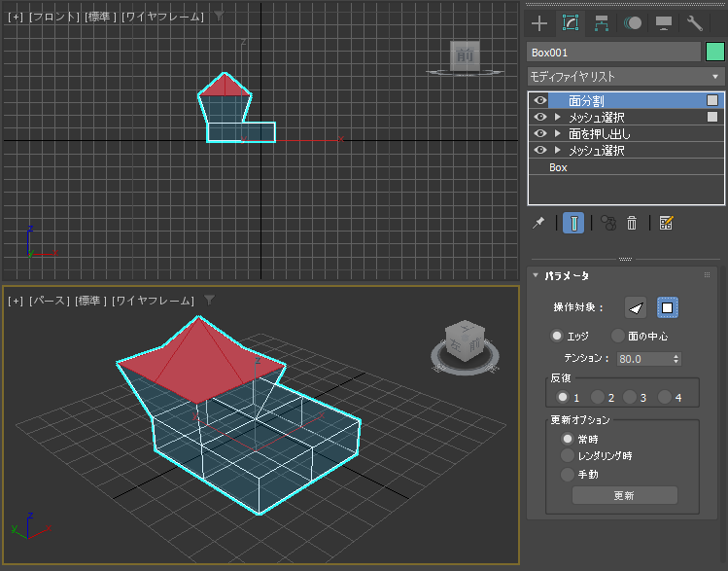
Task: Open the Motion panel tab
Action: (x=633, y=23)
